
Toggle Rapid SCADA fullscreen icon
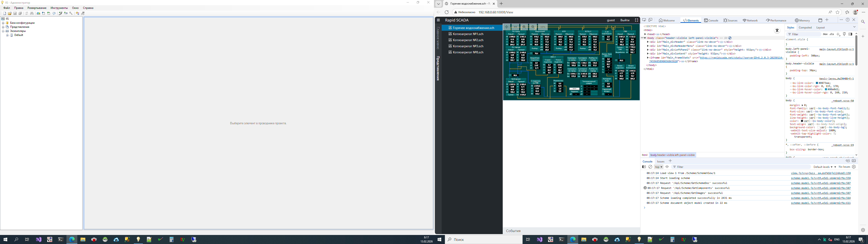(637, 20)
